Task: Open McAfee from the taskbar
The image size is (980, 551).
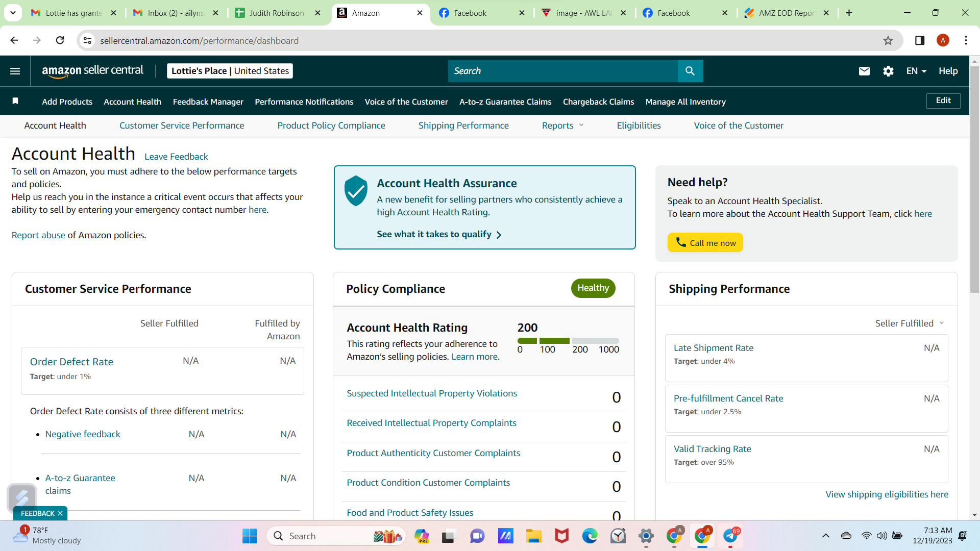Action: tap(561, 536)
